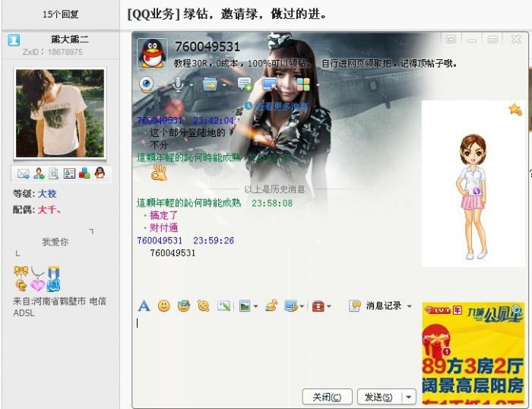Screen dimensions: 532x409
Task: Expand the send file dropdown arrow
Action: (224, 85)
